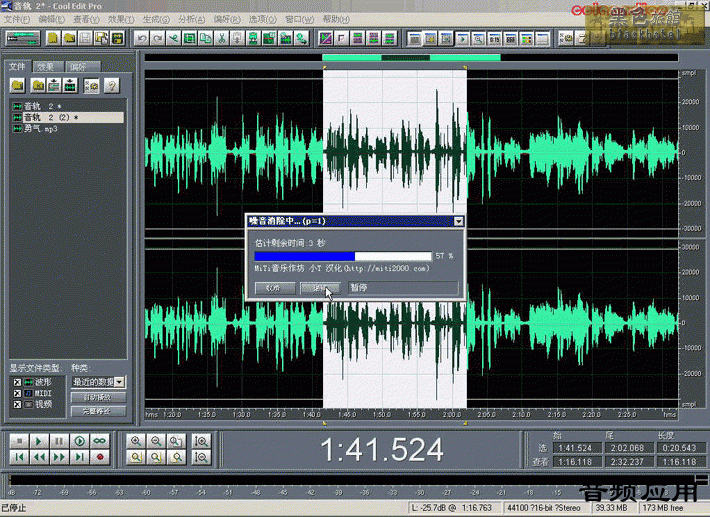
Task: Click the 0:15 time window toolbar icon
Action: 494,38
